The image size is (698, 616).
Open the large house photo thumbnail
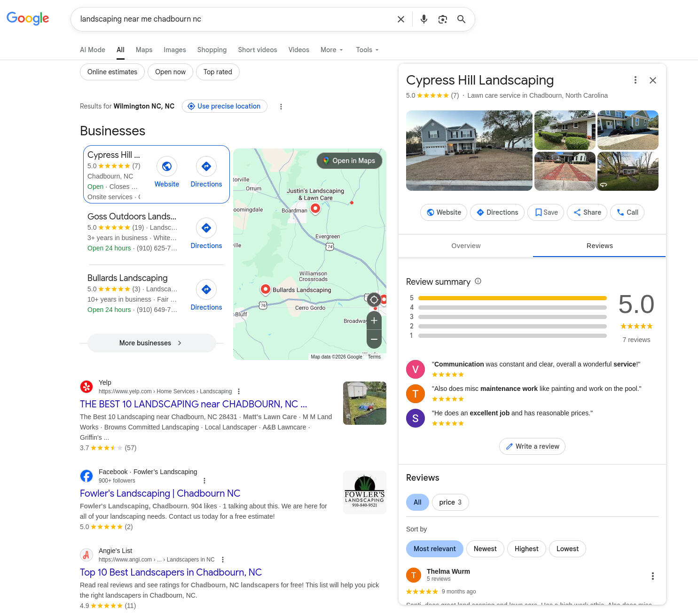(469, 150)
